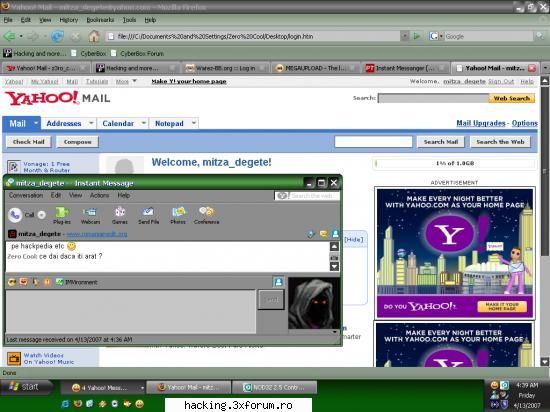
Task: Open Firefox File menu
Action: [x=8, y=20]
